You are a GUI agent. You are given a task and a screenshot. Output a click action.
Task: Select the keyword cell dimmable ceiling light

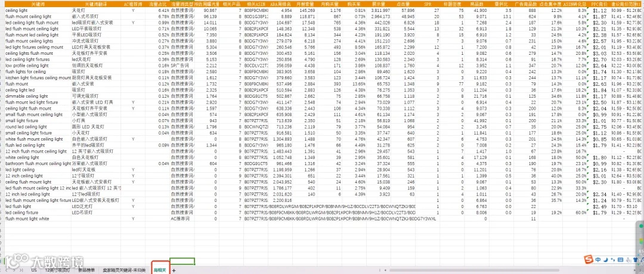tap(38, 96)
